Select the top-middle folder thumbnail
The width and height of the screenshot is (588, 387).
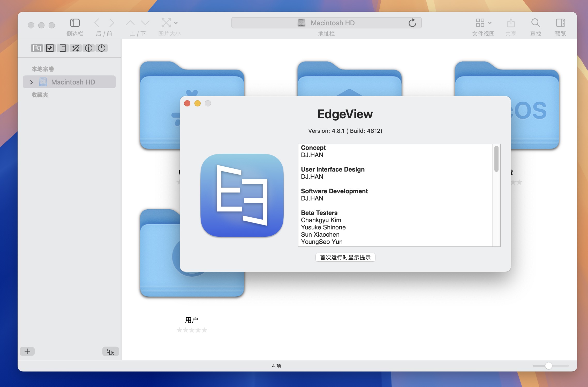click(x=350, y=79)
